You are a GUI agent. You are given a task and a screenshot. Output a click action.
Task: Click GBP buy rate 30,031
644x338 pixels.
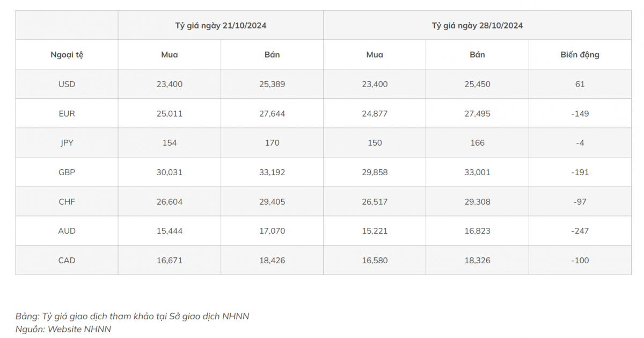coord(170,172)
